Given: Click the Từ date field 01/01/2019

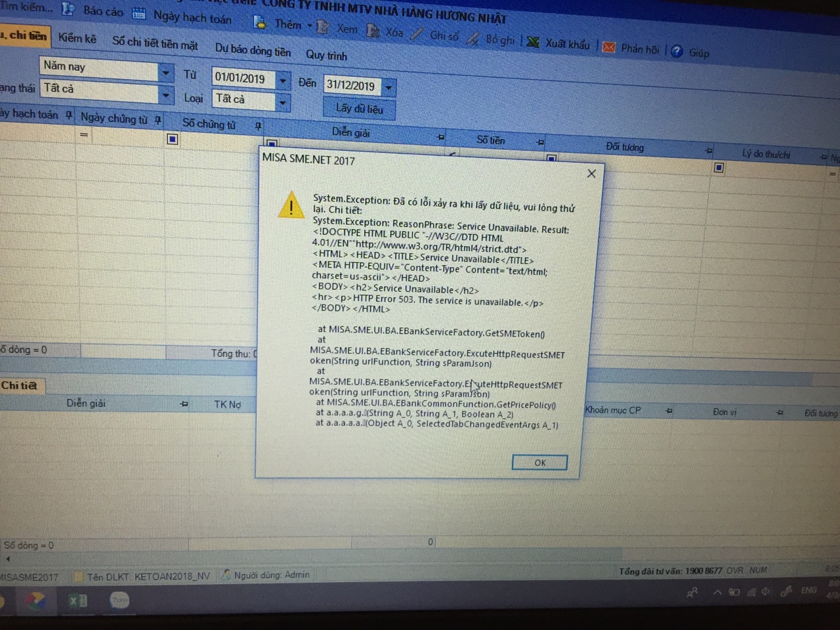Looking at the screenshot, I should pos(243,78).
